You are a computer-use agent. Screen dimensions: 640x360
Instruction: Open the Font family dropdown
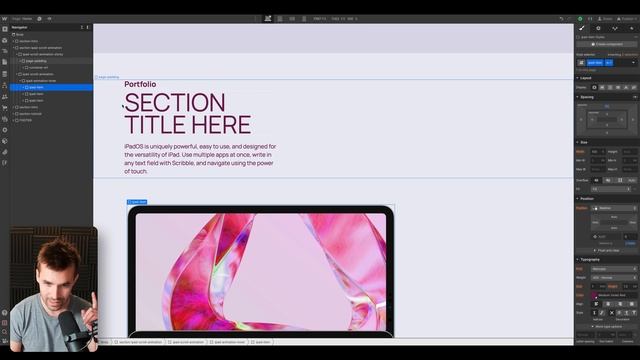[614, 269]
